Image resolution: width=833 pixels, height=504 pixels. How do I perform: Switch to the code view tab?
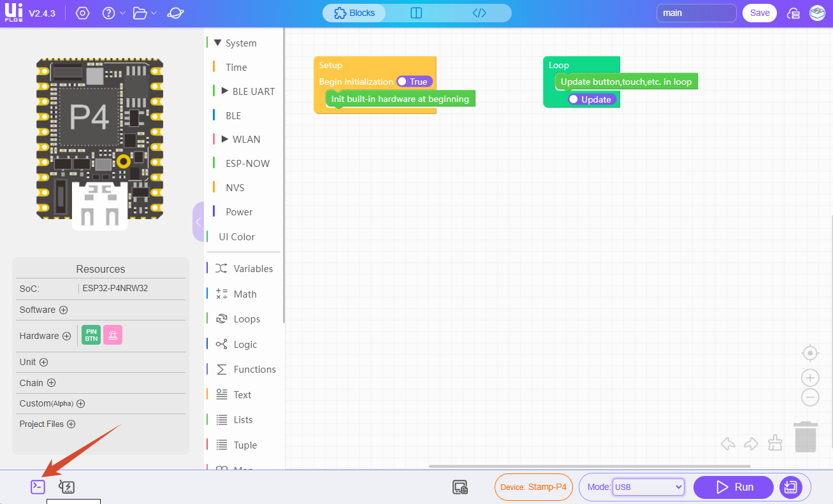[x=479, y=13]
